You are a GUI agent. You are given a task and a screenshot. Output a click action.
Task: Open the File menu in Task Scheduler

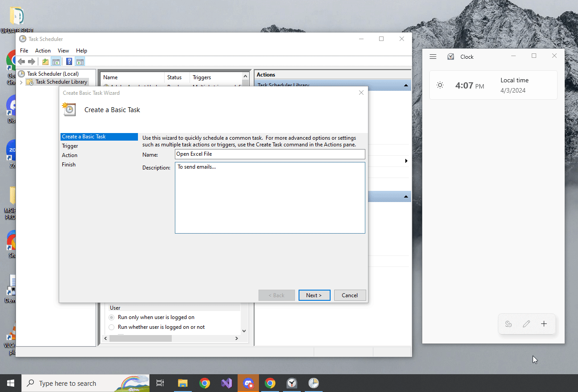24,51
